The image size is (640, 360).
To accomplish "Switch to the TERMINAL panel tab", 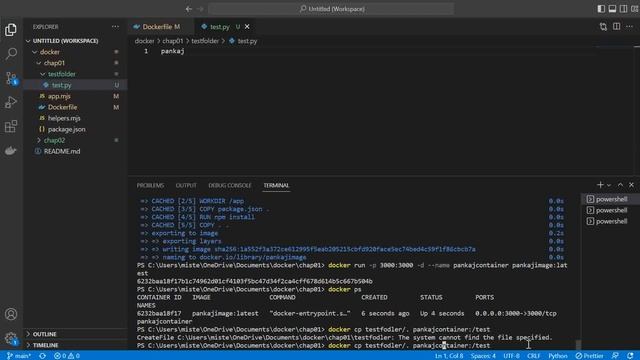I will pos(276,185).
